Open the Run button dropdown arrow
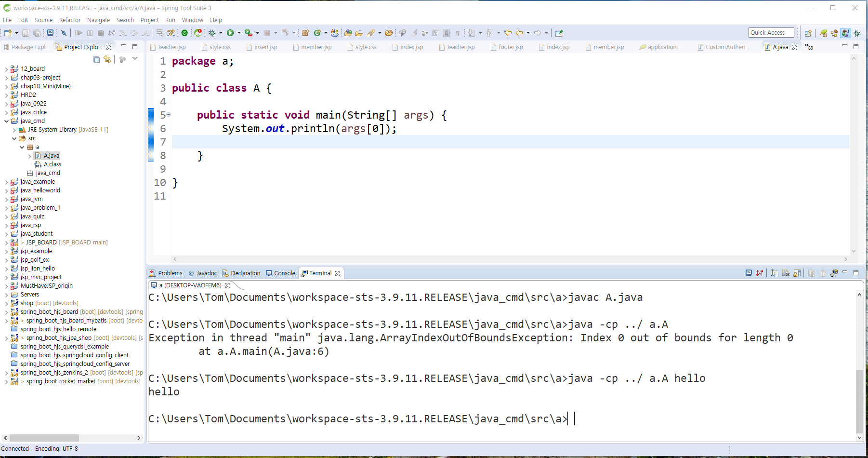 coord(239,32)
